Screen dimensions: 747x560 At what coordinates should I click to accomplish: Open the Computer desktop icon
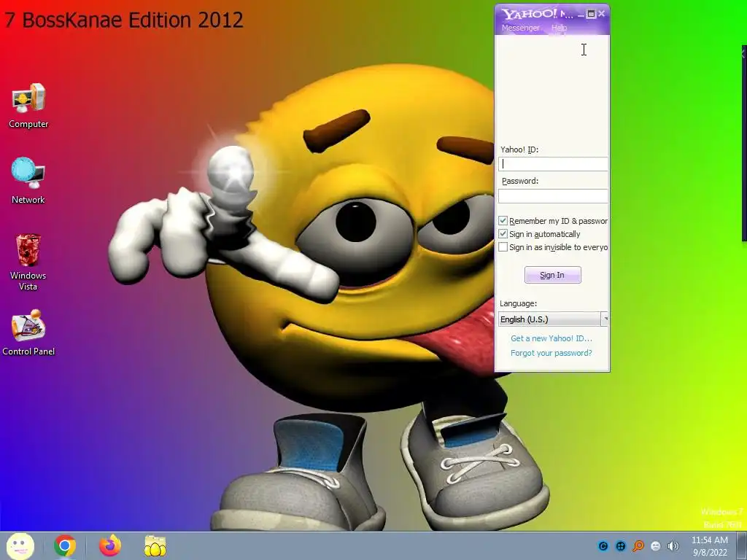point(28,106)
